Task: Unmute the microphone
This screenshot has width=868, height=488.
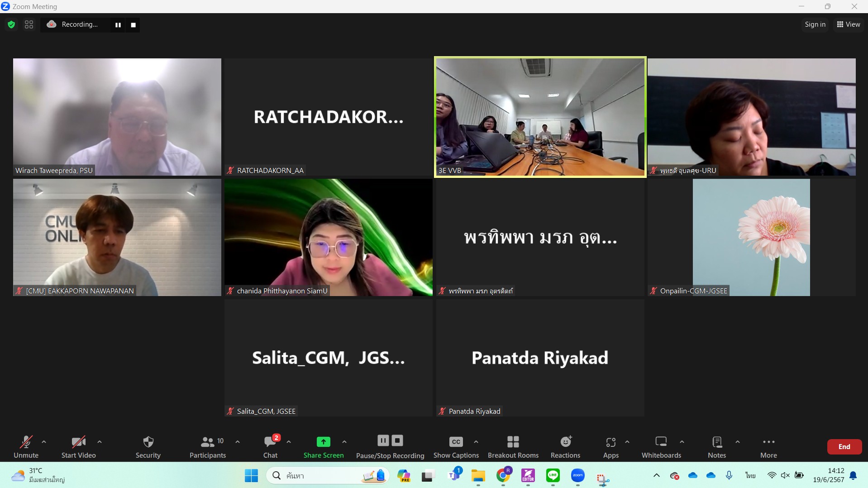Action: click(26, 446)
